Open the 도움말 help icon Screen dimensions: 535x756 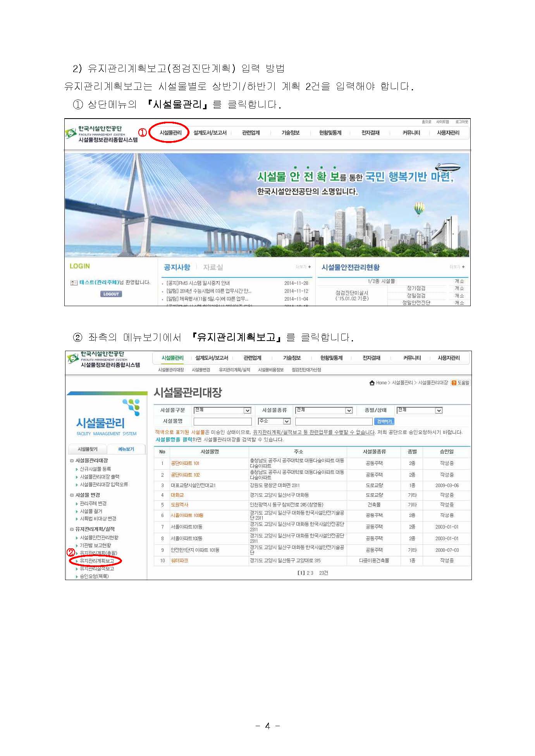454,383
